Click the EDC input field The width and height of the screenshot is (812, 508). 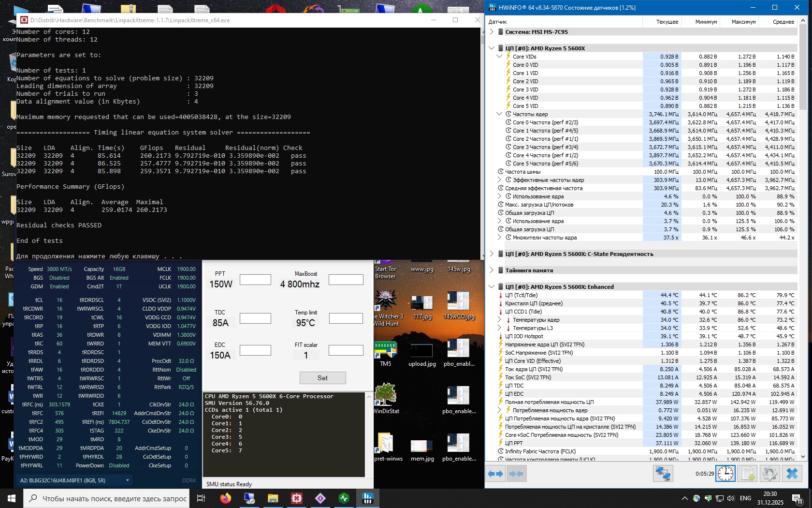coord(255,350)
